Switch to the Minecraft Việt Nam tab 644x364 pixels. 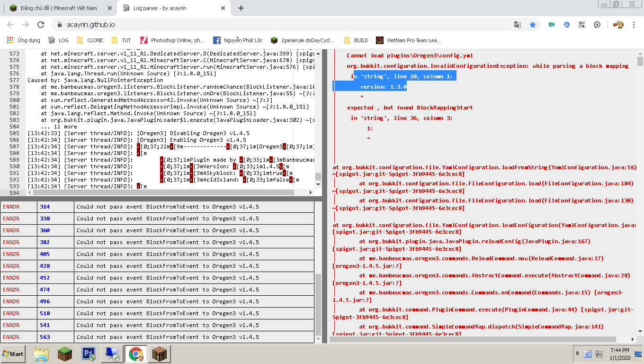[58, 8]
